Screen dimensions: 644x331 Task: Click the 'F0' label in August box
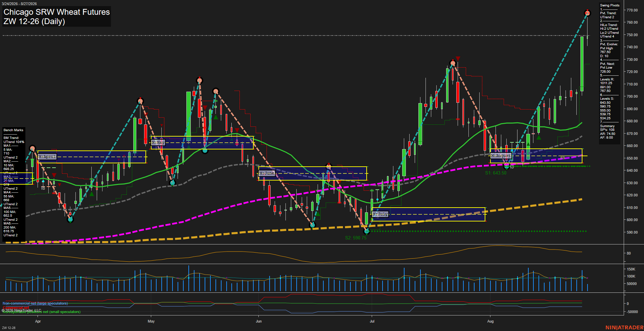tap(562, 158)
